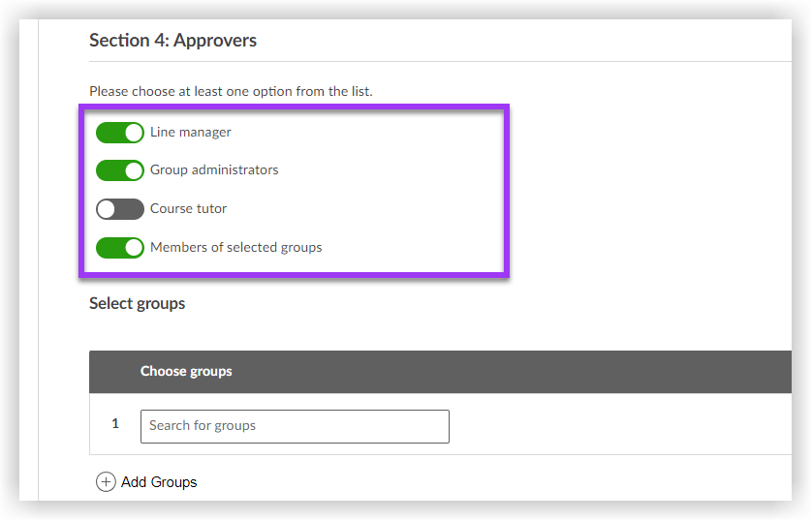The image size is (812, 521).
Task: Switch off Members of selected groups
Action: pos(119,248)
